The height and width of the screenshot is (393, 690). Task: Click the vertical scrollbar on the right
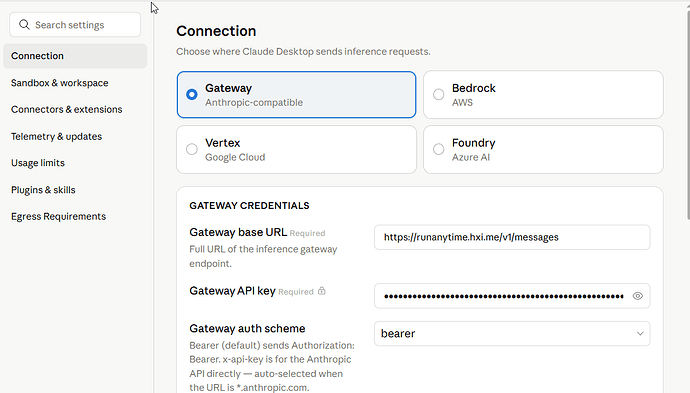point(687,114)
